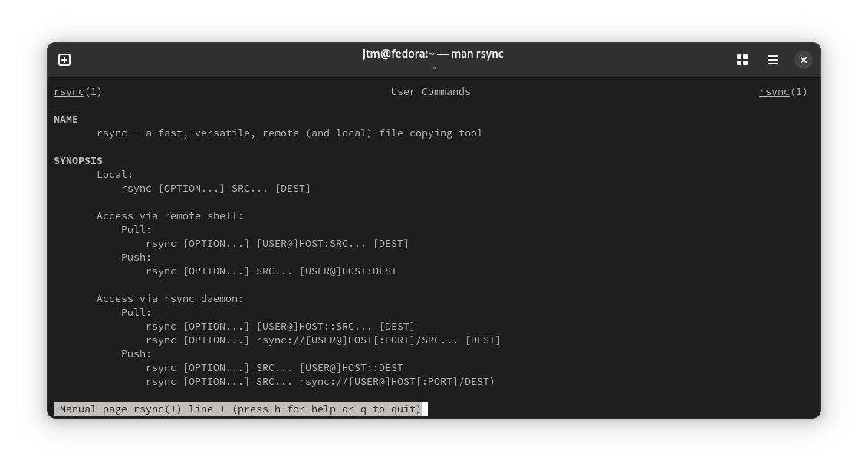Show tab overview grid icon
The width and height of the screenshot is (868, 470).
click(741, 60)
